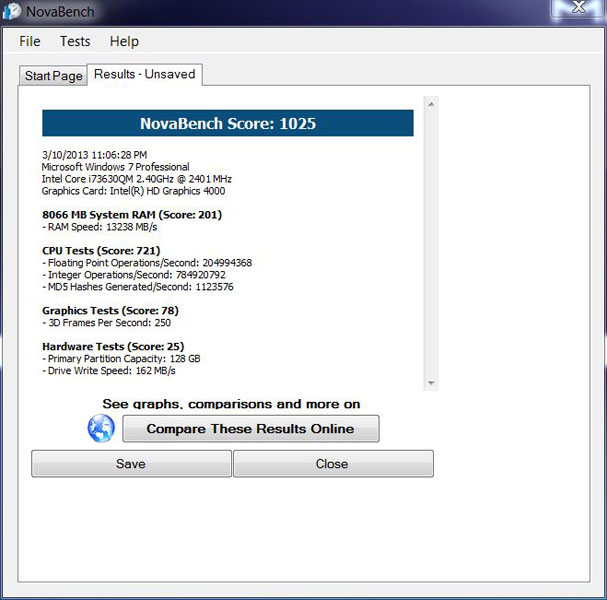The height and width of the screenshot is (600, 607).
Task: Click the Close button below results
Action: [332, 464]
